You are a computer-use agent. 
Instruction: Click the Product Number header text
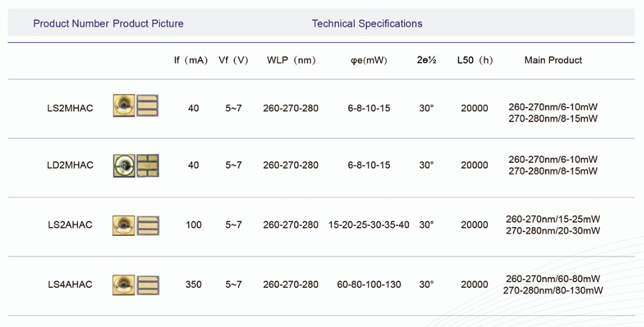click(x=71, y=24)
